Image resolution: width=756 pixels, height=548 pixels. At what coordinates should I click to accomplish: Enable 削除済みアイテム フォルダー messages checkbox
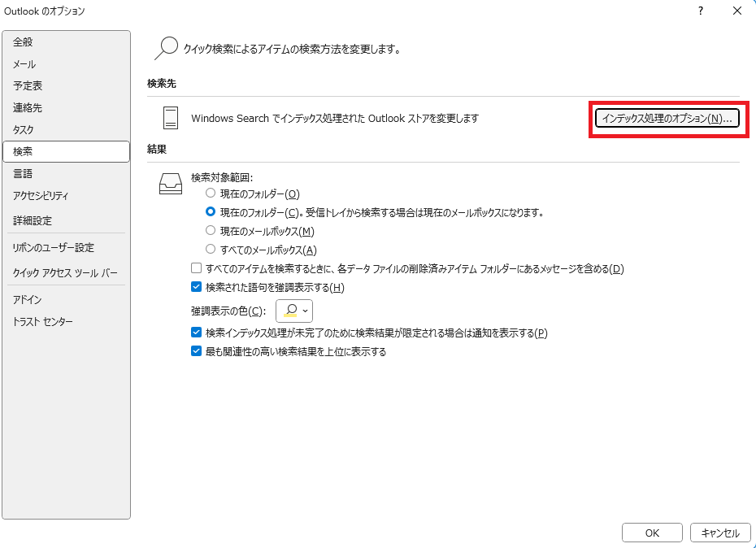pyautogui.click(x=196, y=269)
